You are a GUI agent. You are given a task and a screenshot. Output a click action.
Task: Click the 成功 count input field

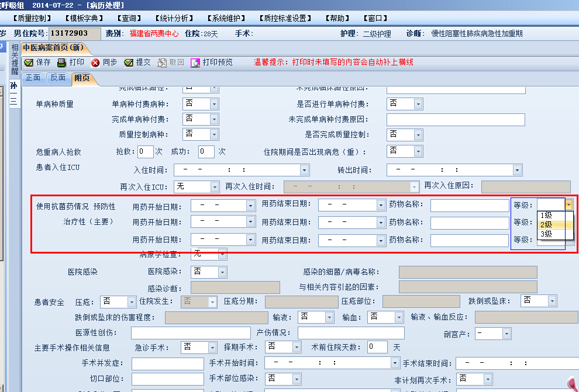[x=206, y=151]
